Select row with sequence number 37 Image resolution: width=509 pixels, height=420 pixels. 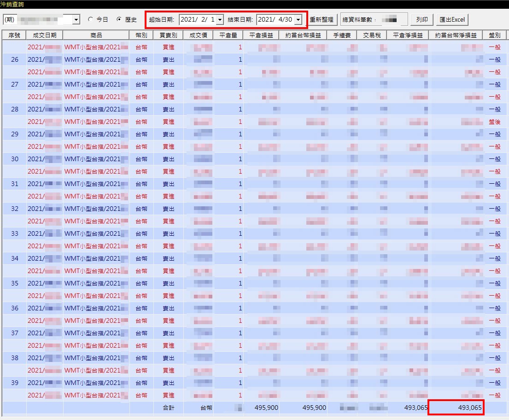click(x=254, y=333)
